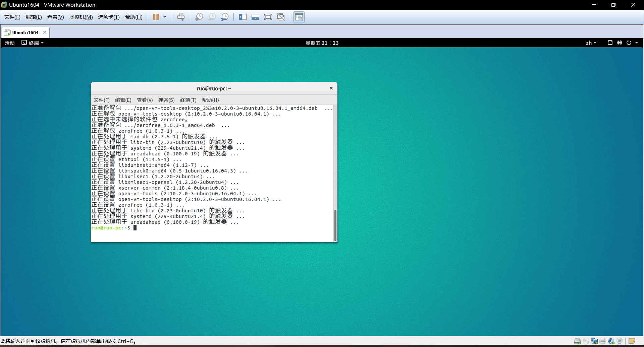Open the power options dropdown arrow
This screenshot has height=347, width=644.
click(x=165, y=17)
